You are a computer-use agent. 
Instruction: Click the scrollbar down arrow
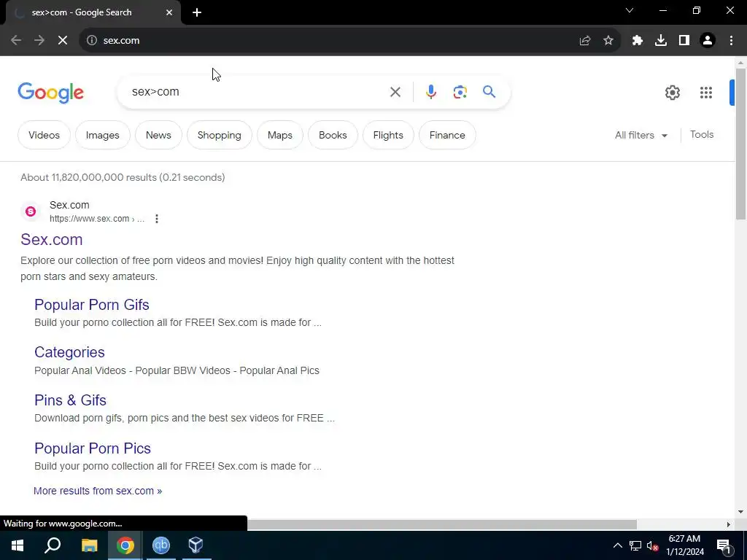740,513
